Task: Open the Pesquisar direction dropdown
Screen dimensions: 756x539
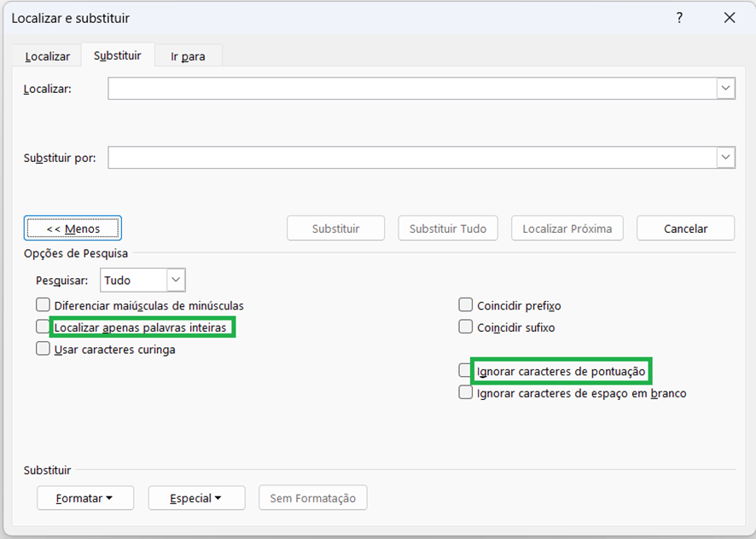Action: point(176,280)
